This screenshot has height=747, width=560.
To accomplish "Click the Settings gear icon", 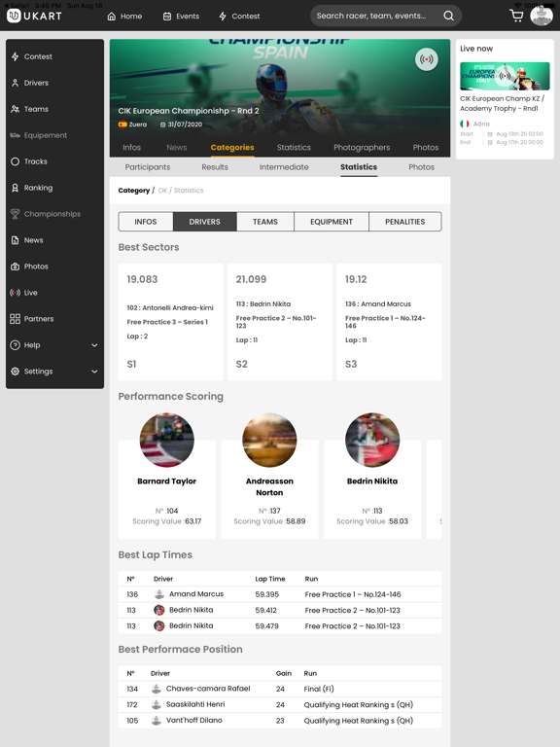I will point(16,372).
